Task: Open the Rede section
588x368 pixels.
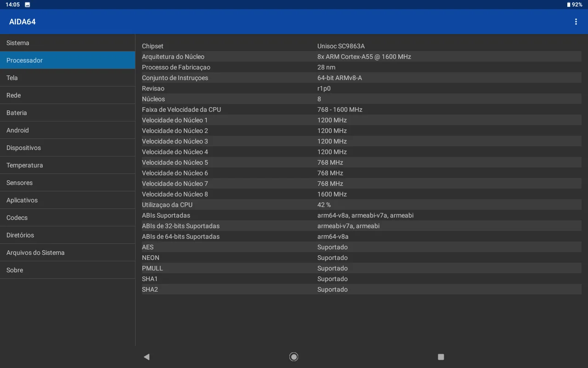Action: (68, 95)
